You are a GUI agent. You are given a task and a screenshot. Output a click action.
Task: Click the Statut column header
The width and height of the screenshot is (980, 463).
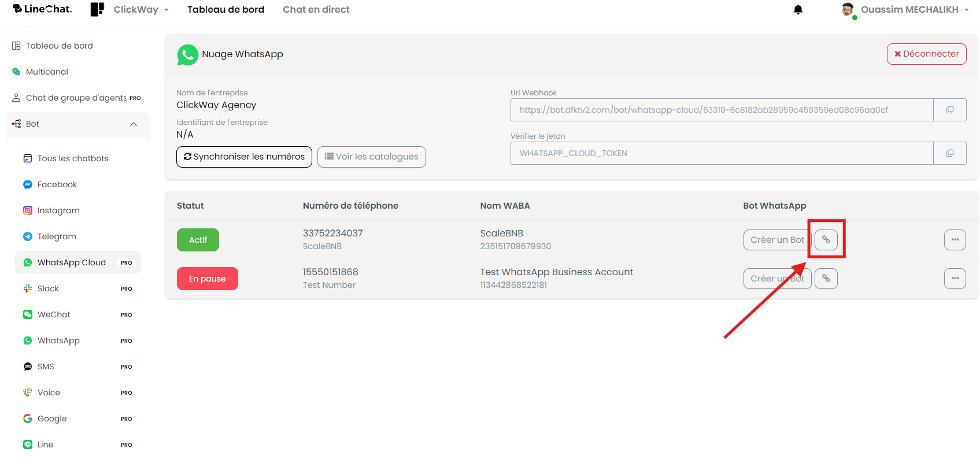(190, 206)
